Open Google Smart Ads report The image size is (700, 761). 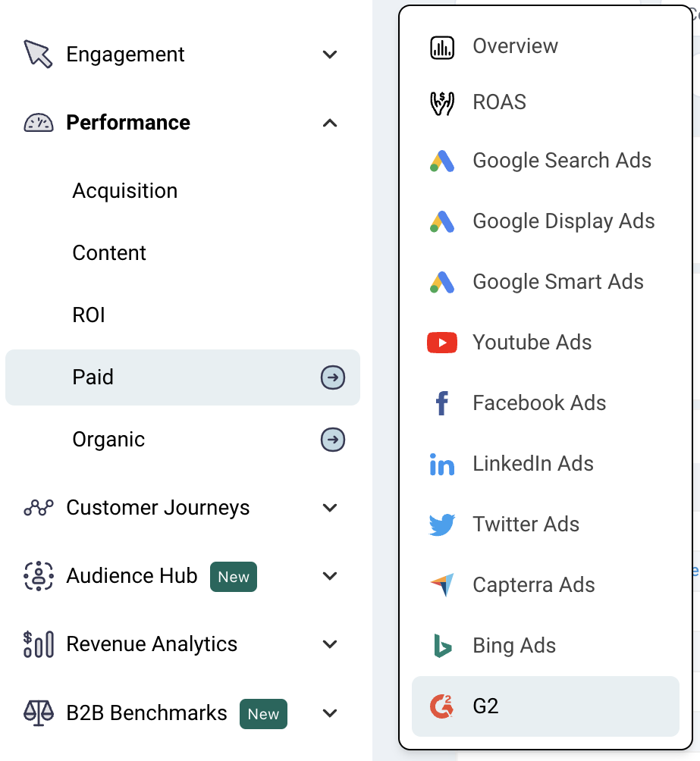click(558, 282)
